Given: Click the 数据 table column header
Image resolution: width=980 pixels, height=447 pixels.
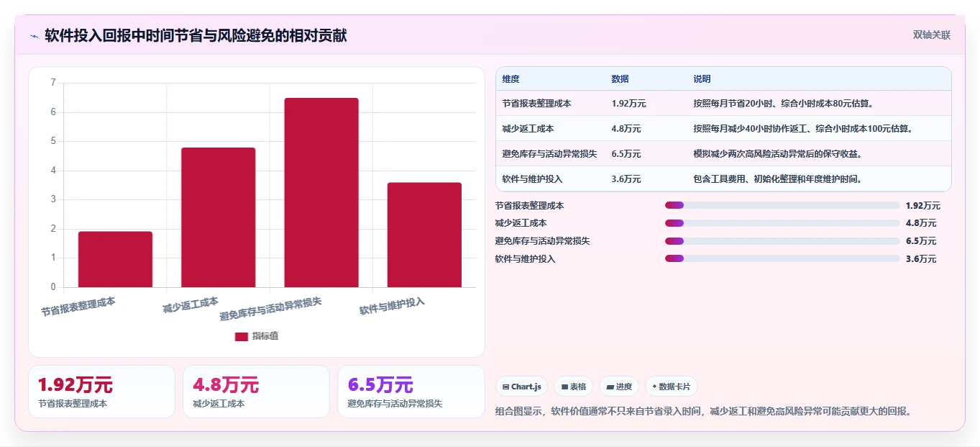Looking at the screenshot, I should click(620, 79).
